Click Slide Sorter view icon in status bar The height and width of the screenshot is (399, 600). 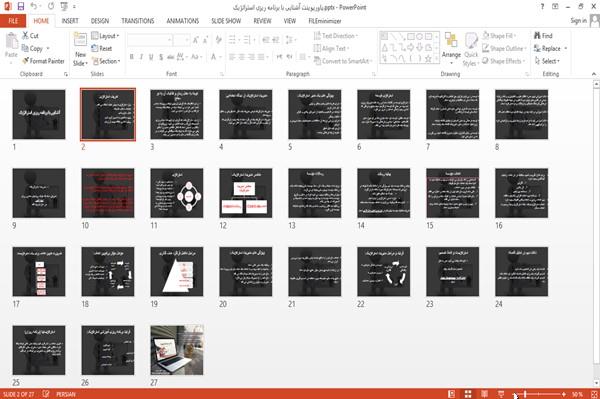point(468,394)
